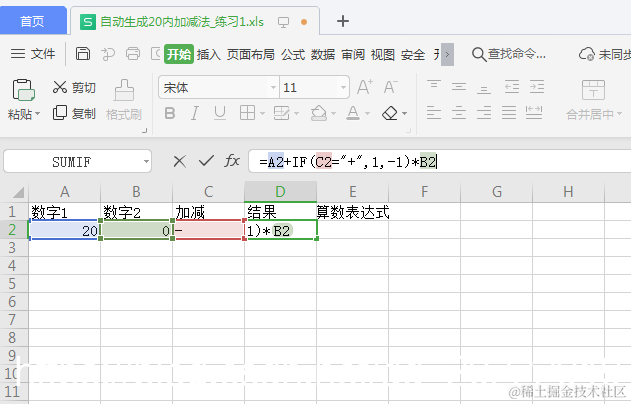
Task: Click the align left icon
Action: [434, 113]
